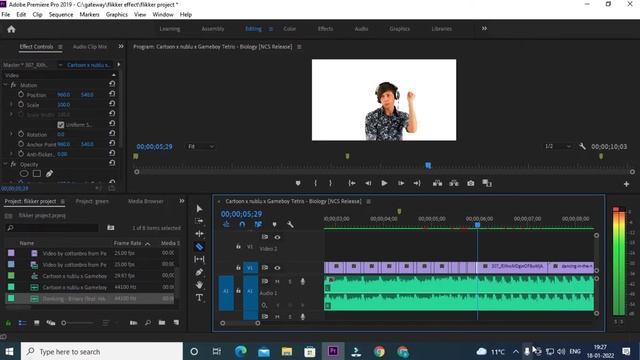640x360 pixels.
Task: Open the File menu
Action: point(6,14)
